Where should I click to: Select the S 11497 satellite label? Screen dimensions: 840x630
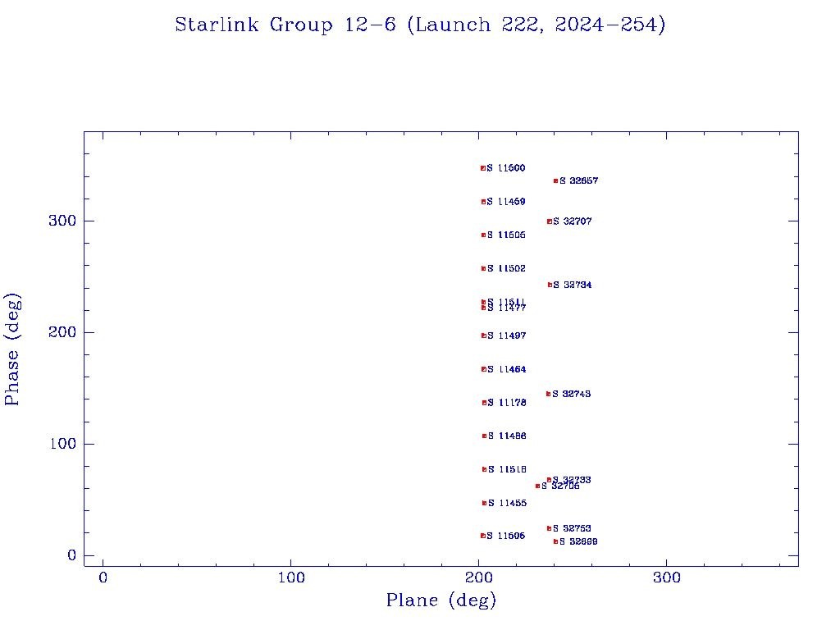(x=507, y=336)
